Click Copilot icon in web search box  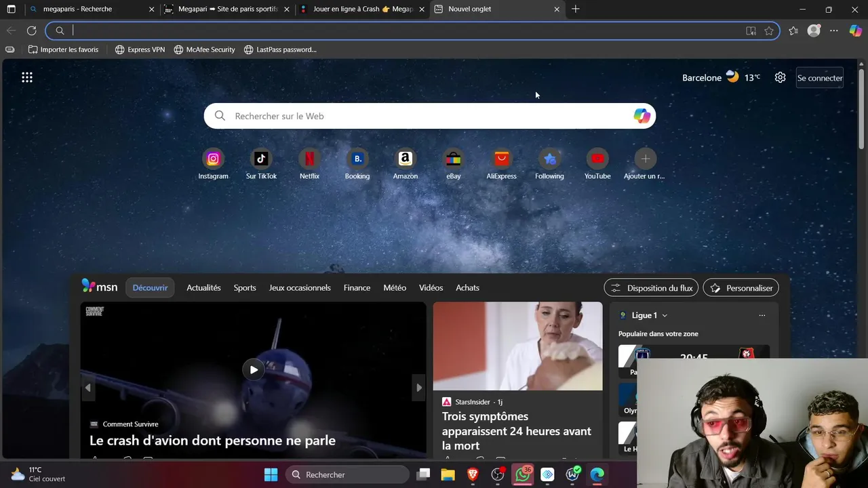[x=642, y=116]
